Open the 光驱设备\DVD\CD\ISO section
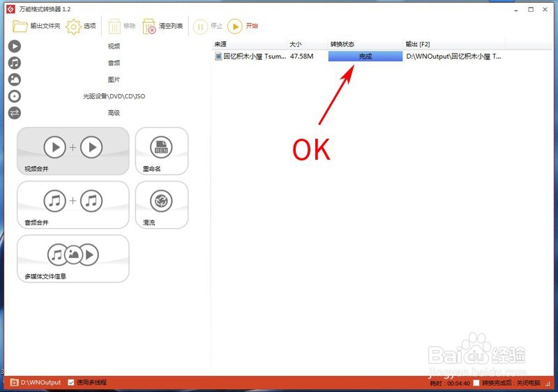The width and height of the screenshot is (558, 392). [114, 96]
